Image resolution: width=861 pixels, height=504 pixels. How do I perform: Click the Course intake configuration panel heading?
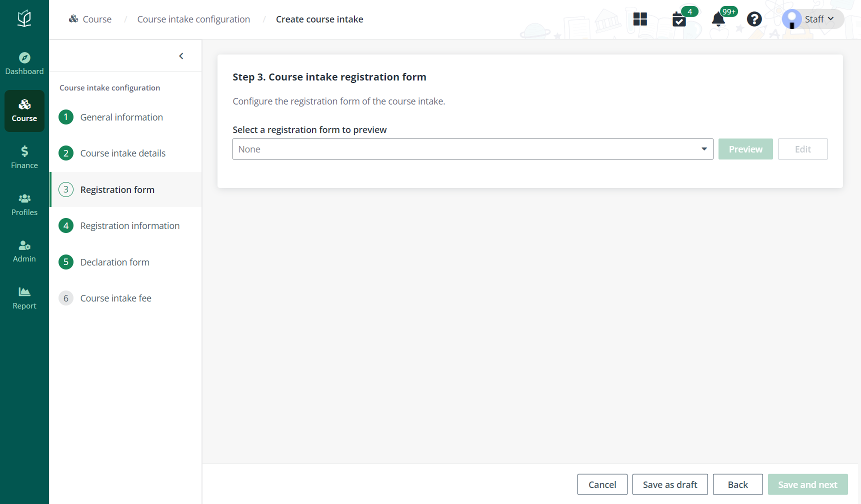click(x=110, y=87)
